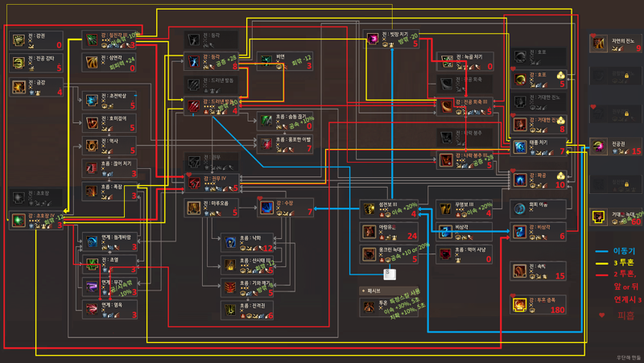This screenshot has height=363, width=644.
Task: Select the 섬전보 III skill icon
Action: click(x=369, y=209)
